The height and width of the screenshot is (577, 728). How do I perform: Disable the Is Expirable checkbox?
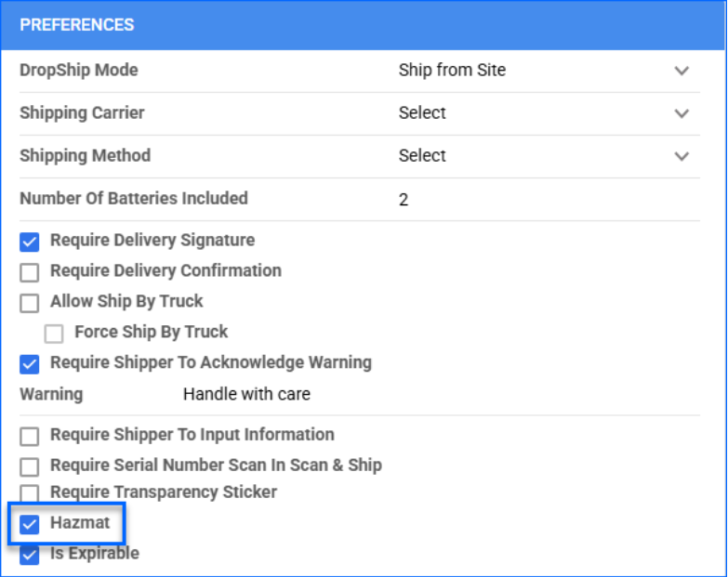30,555
